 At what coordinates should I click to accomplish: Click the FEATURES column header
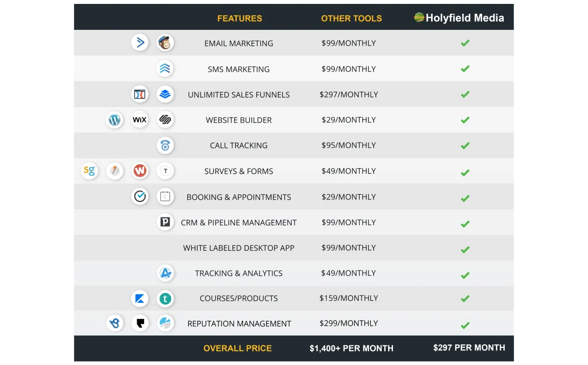pos(240,19)
